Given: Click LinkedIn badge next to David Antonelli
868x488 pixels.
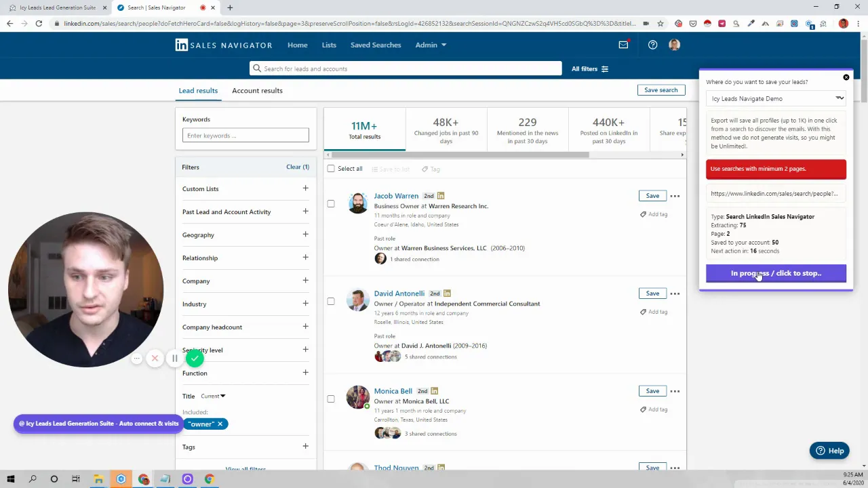Looking at the screenshot, I should 447,293.
